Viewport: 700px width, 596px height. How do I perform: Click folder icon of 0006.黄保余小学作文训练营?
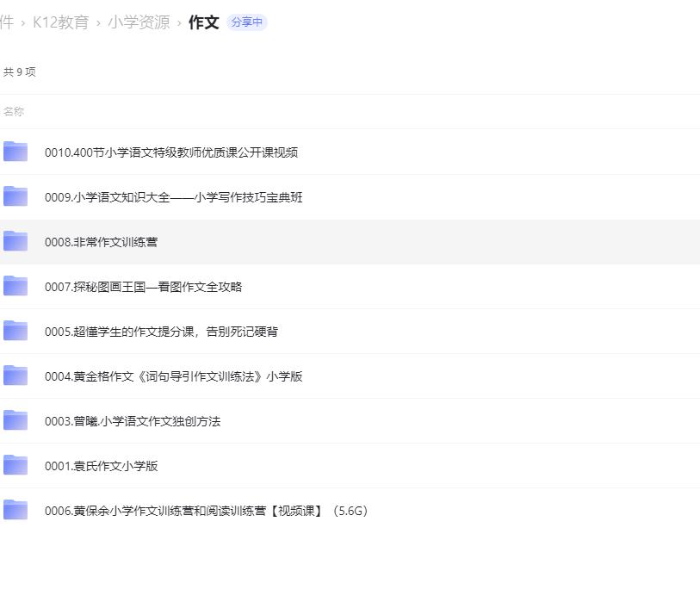tap(15, 510)
